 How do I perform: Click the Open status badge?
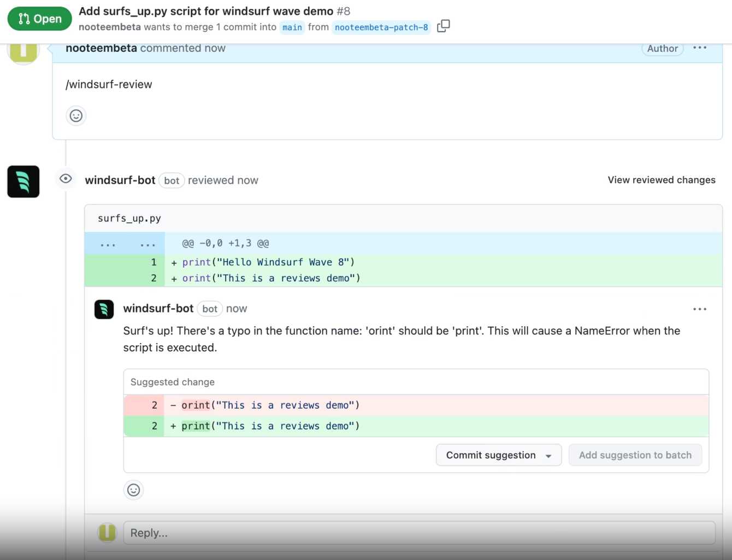(40, 19)
